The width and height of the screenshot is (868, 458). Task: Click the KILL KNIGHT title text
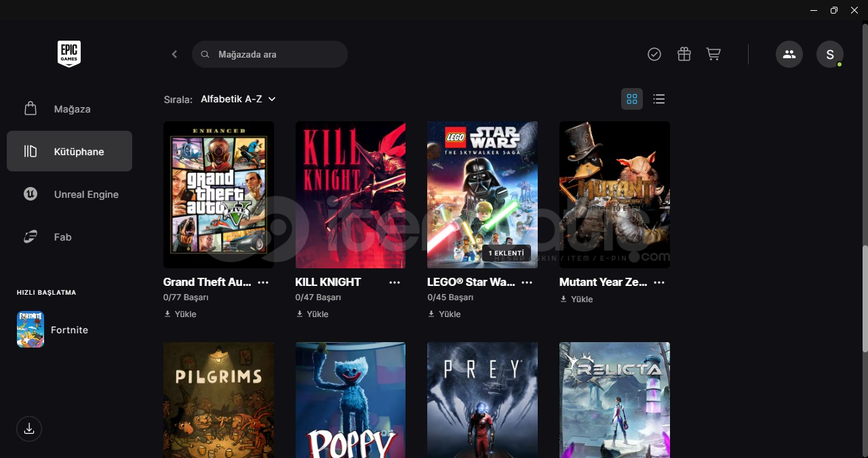click(x=328, y=282)
